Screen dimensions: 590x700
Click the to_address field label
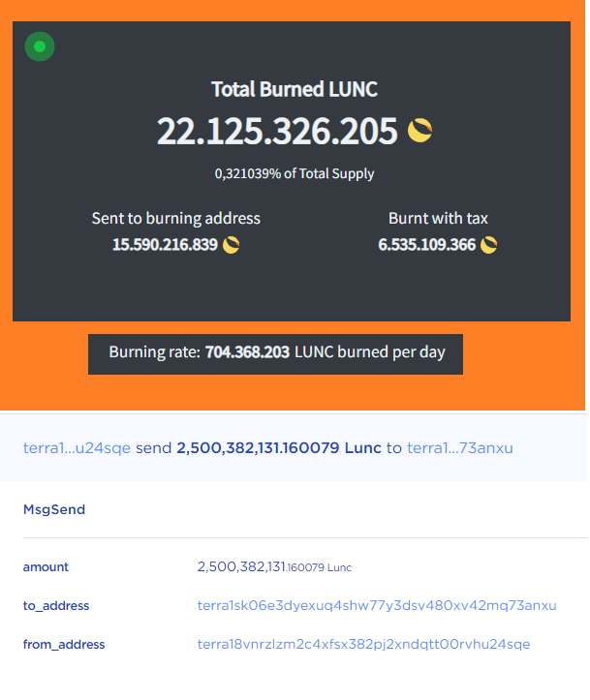pyautogui.click(x=56, y=606)
